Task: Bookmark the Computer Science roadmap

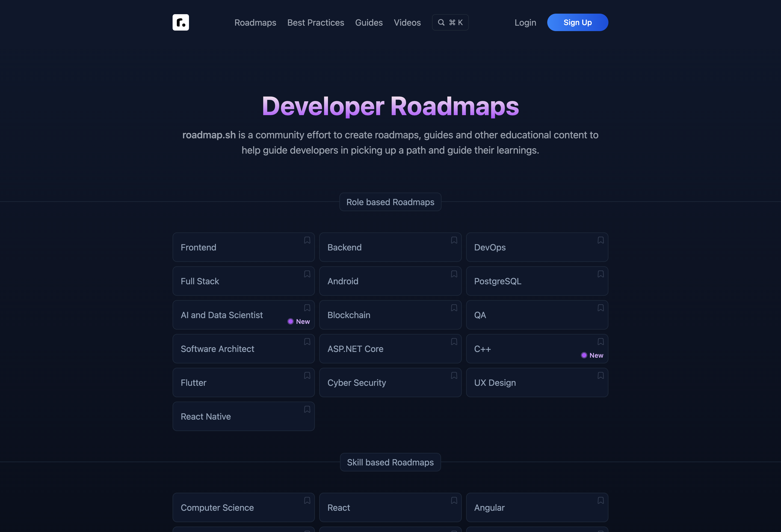Action: (307, 500)
